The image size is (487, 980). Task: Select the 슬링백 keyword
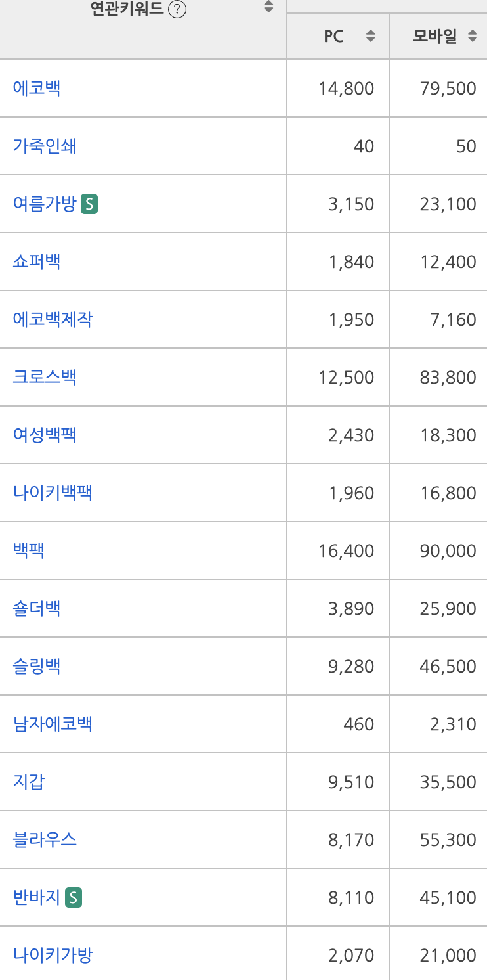pyautogui.click(x=37, y=667)
